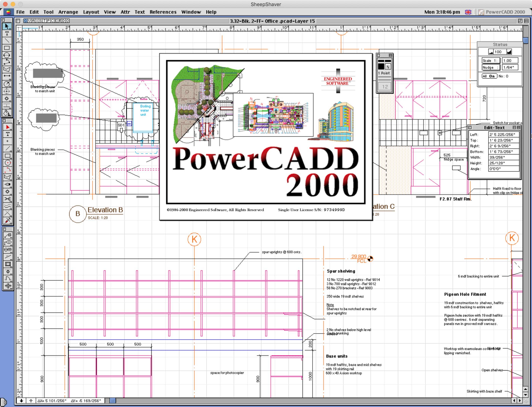Choose the small plus point marker tool
This screenshot has height=407, width=532.
pyautogui.click(x=8, y=141)
